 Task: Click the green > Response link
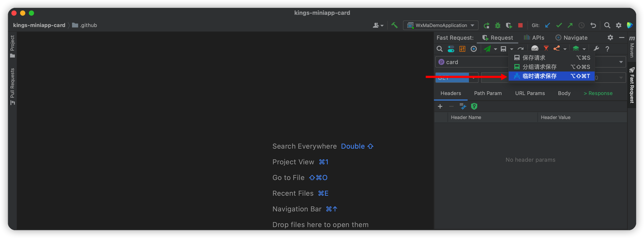[598, 93]
